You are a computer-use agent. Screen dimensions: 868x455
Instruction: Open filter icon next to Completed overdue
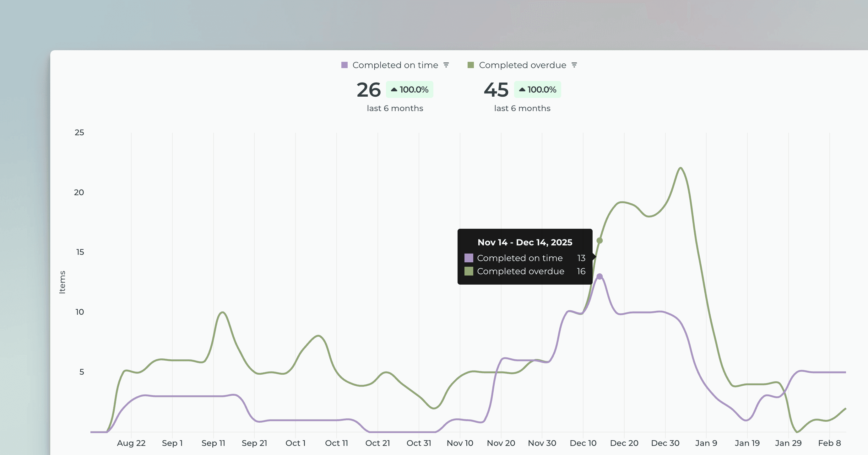574,65
